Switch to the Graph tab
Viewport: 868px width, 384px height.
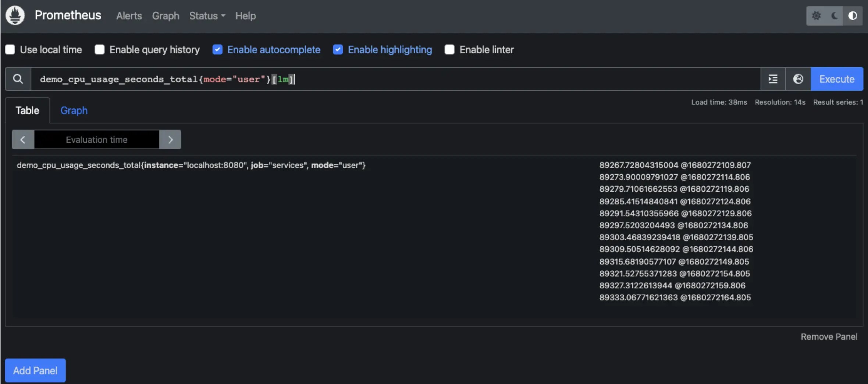coord(74,110)
